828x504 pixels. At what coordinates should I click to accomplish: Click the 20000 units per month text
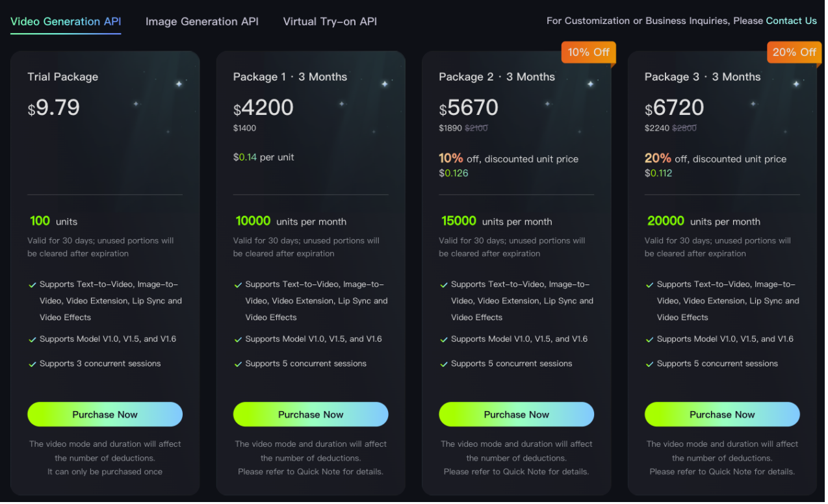coord(704,221)
